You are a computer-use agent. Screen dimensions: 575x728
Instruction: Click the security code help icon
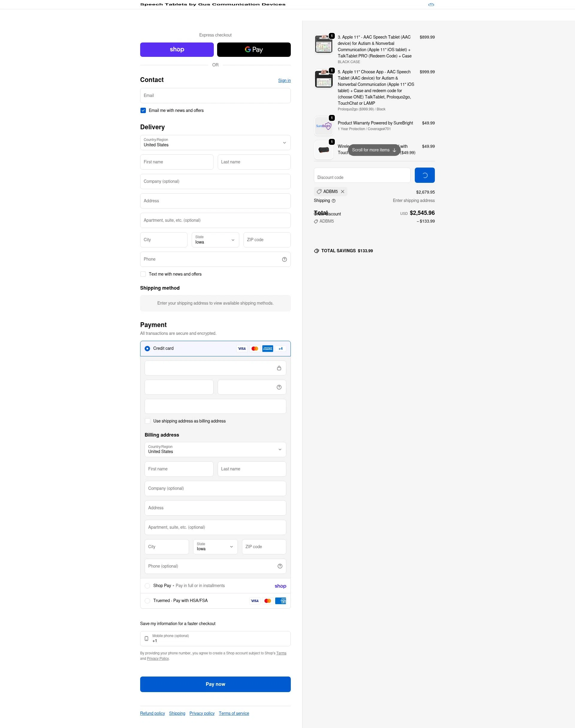(279, 387)
